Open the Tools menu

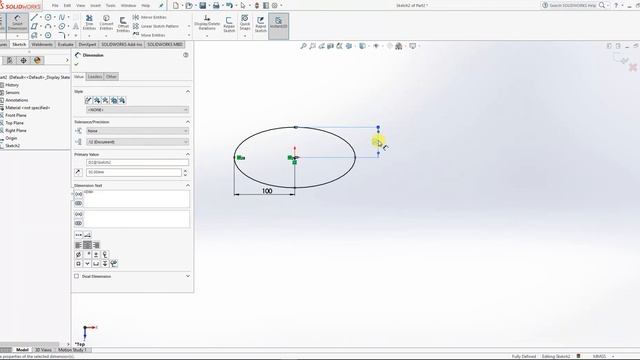coord(111,6)
